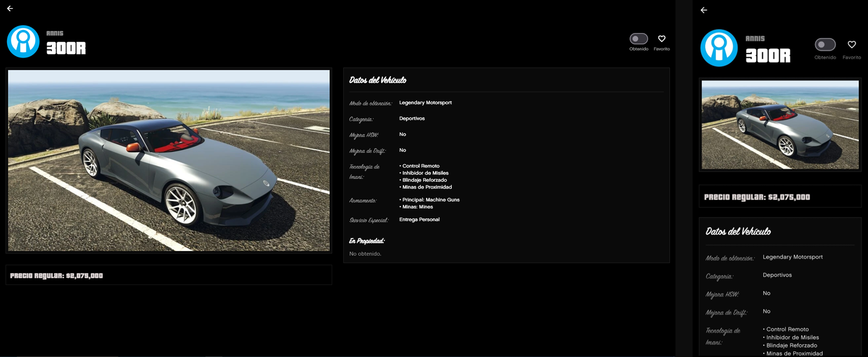Open the large 300R car image, left panel
Image resolution: width=868 pixels, height=357 pixels.
point(169,160)
